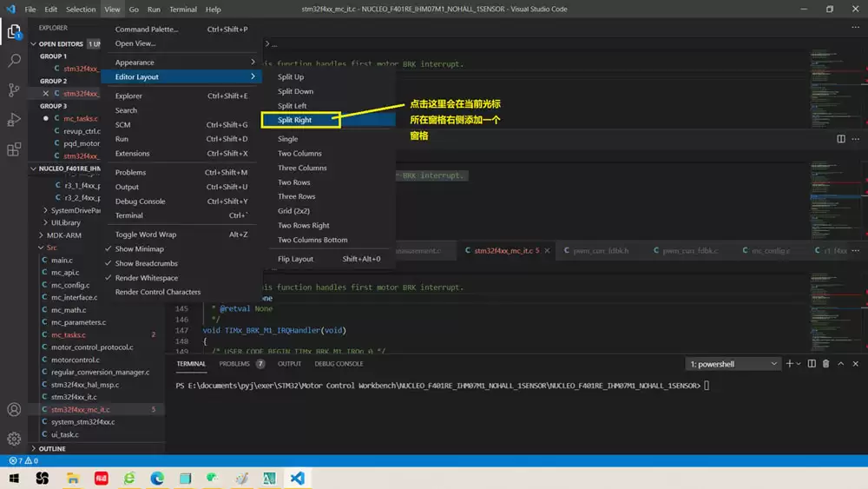Toggle Word Wrap menu item

click(x=181, y=235)
